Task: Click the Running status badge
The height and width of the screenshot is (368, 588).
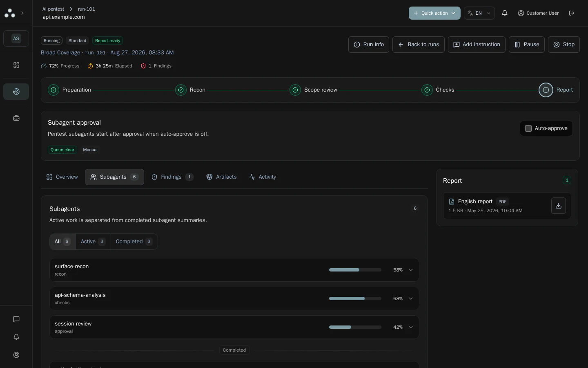Action: pos(51,40)
